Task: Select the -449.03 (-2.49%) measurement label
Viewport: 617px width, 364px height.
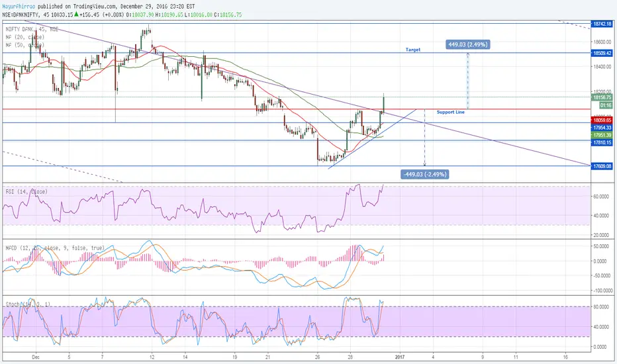Action: tap(424, 174)
